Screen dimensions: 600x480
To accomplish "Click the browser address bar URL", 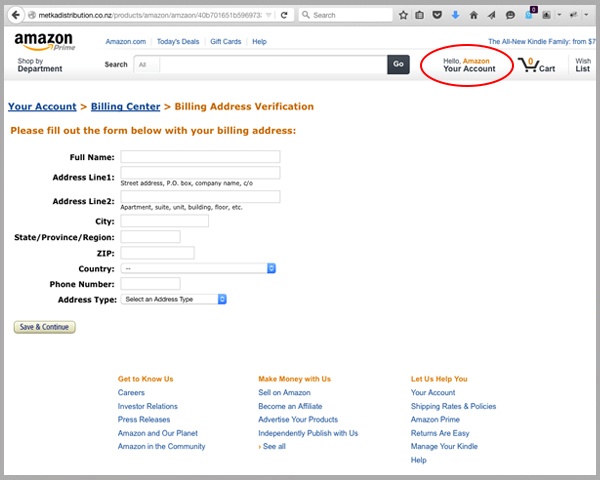I will point(150,15).
